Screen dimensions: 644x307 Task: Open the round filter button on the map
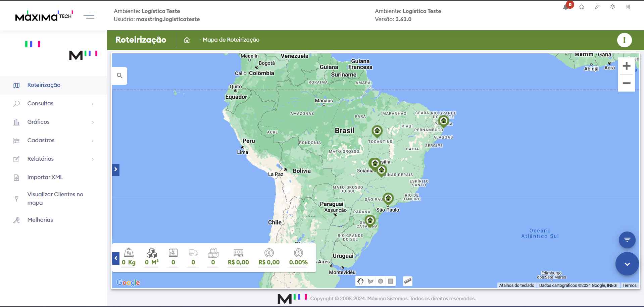click(627, 240)
